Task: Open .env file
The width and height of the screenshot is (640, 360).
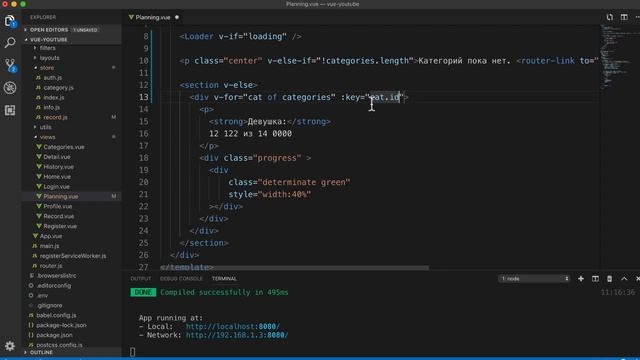Action: (x=42, y=296)
